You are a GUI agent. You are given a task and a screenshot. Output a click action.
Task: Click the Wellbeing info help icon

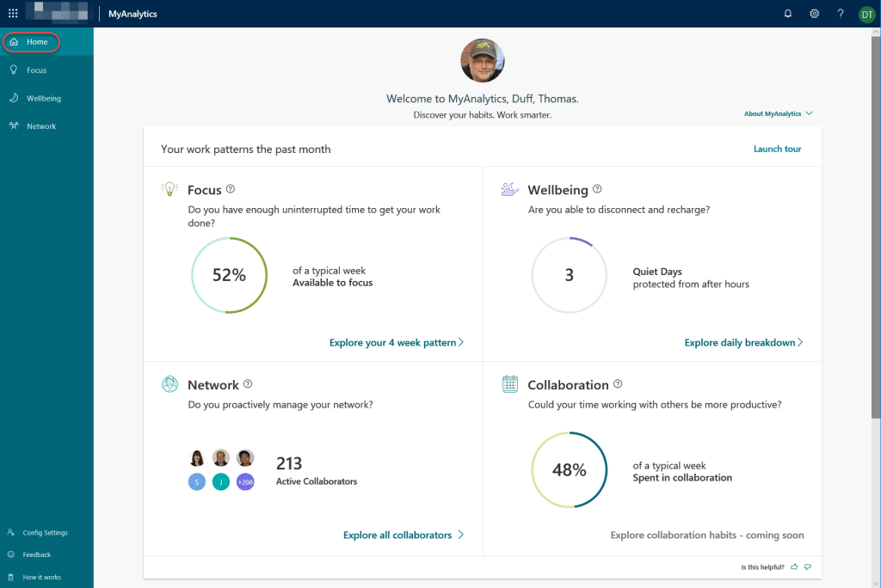click(x=597, y=190)
